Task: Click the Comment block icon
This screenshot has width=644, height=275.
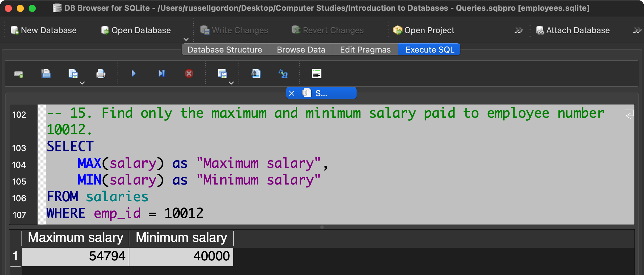Action: (316, 73)
